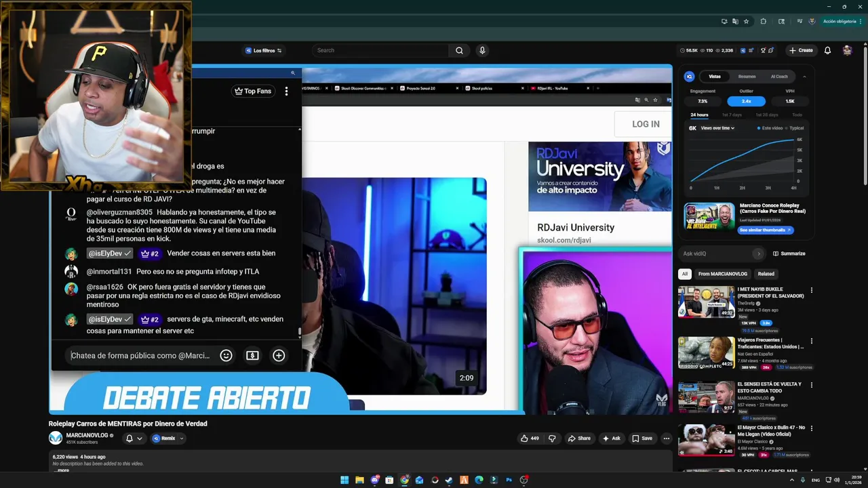The image size is (868, 488).
Task: Like the video with thumbs-up
Action: pos(530,439)
